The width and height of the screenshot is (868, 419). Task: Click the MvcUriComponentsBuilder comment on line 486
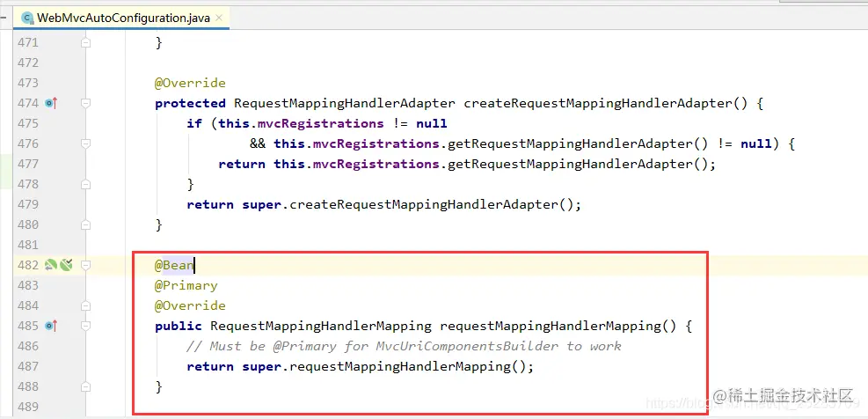[405, 346]
